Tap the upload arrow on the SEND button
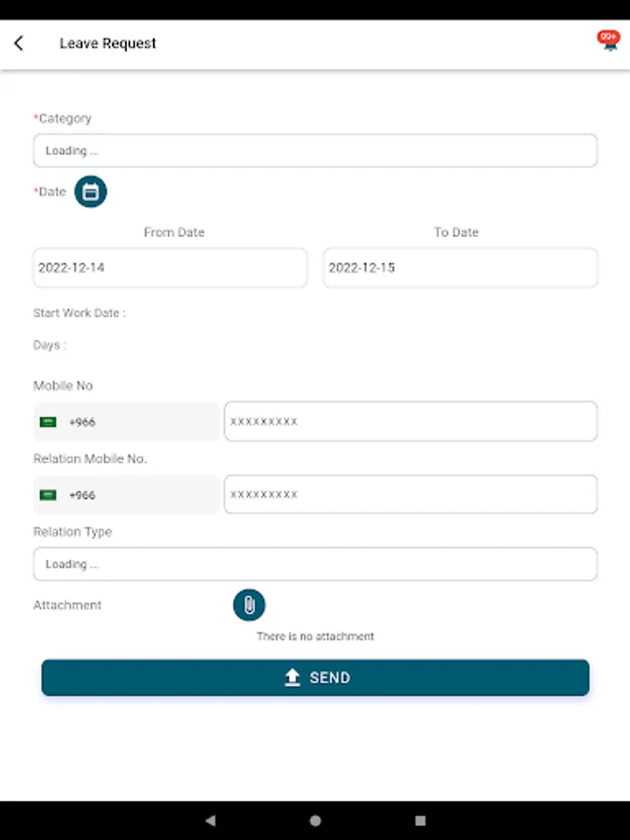 [292, 678]
